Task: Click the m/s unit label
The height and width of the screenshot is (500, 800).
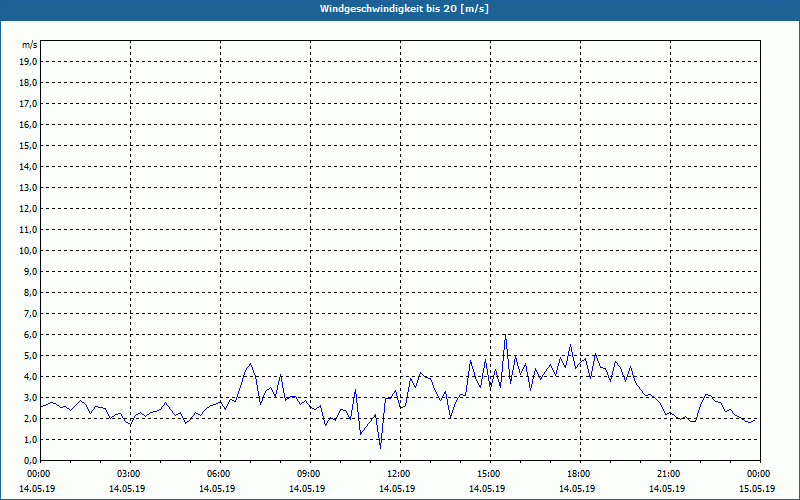Action: pyautogui.click(x=30, y=45)
